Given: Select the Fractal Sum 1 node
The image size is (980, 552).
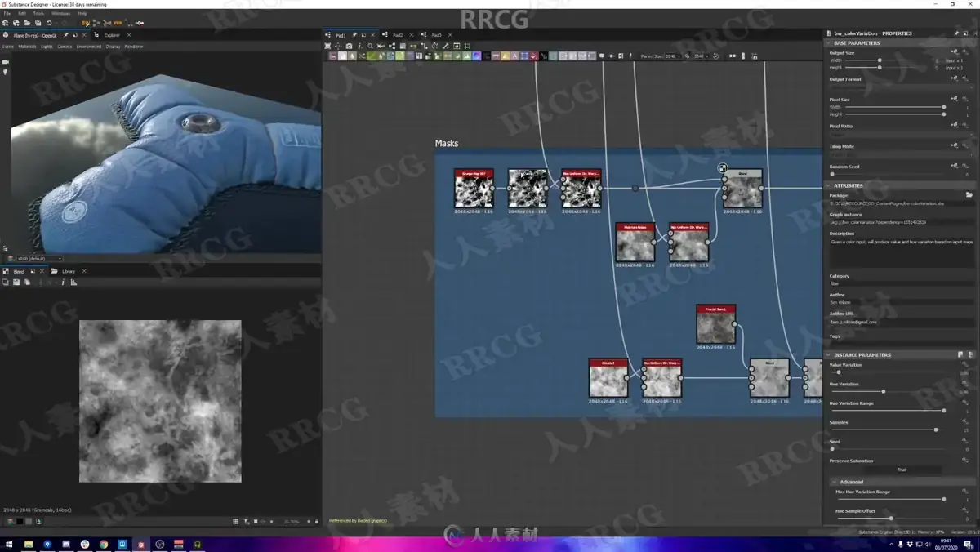Looking at the screenshot, I should [716, 324].
